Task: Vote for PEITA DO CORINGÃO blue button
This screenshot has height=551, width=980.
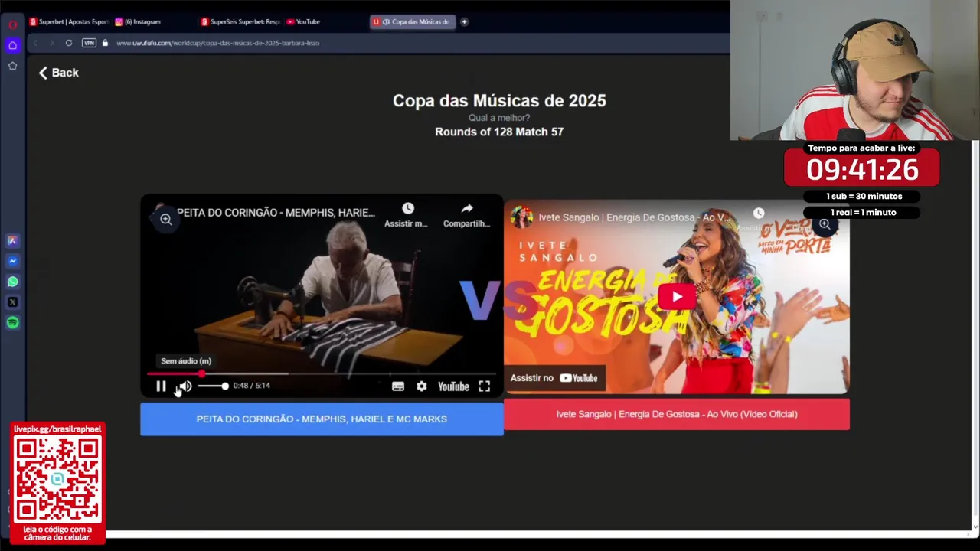Action: [322, 419]
